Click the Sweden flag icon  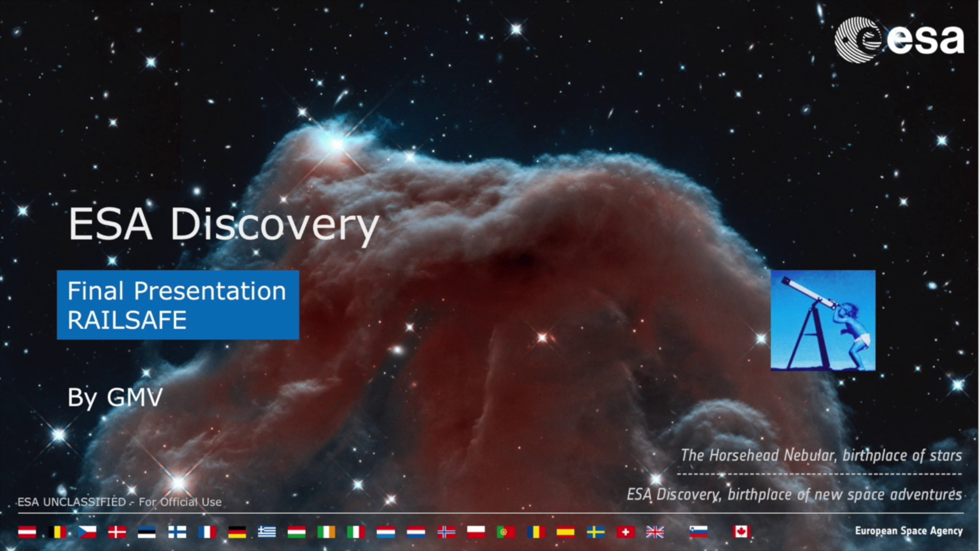coord(596,532)
